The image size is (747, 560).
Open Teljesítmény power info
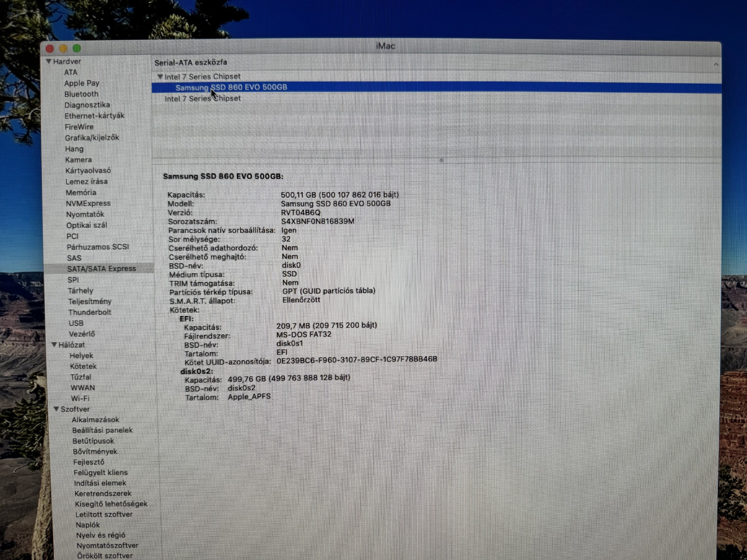(x=90, y=301)
